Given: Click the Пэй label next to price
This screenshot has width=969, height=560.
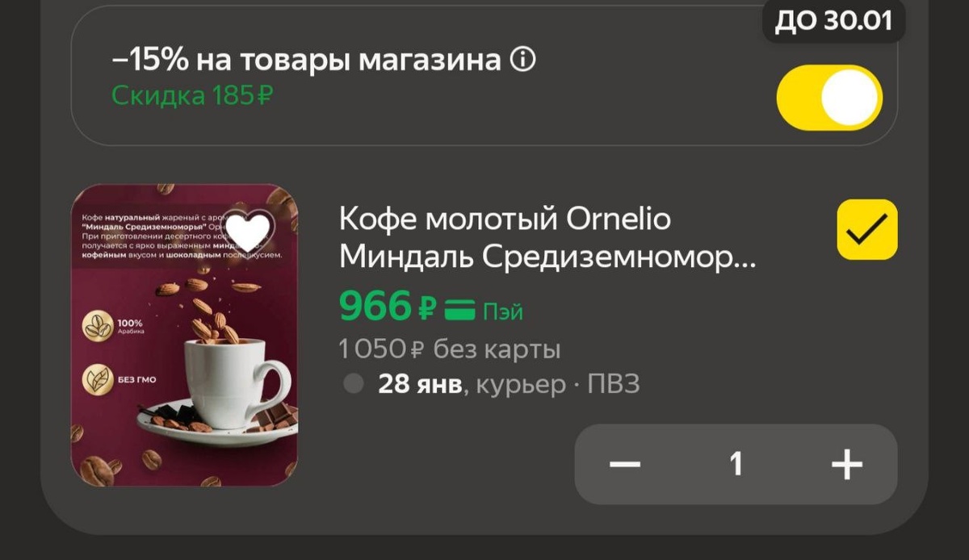Looking at the screenshot, I should coord(503,311).
